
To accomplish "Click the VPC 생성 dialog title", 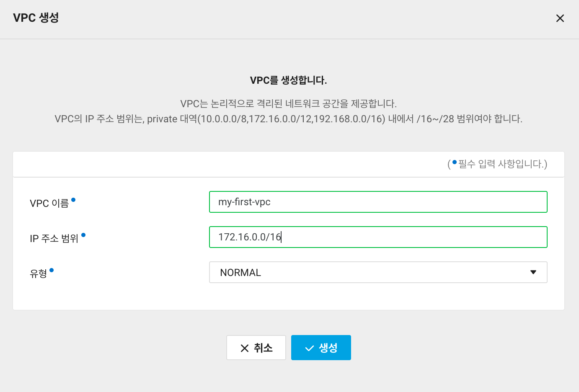I will (x=36, y=18).
